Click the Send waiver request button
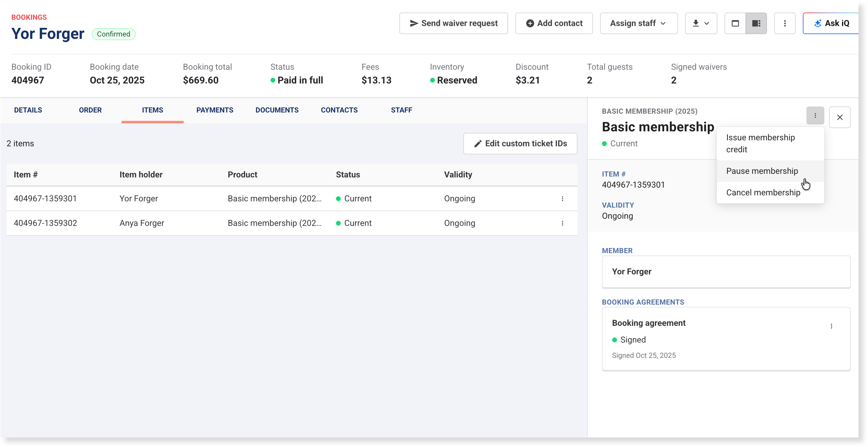This screenshot has height=447, width=868. tap(453, 23)
